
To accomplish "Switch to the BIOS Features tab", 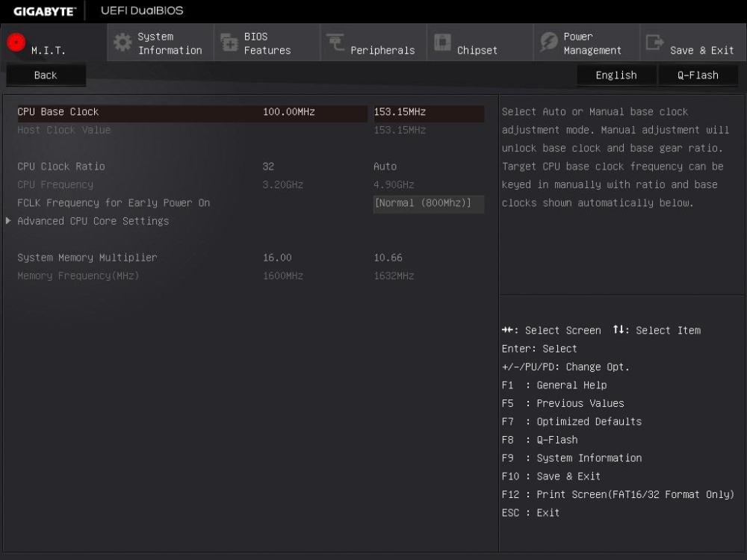I will [267, 42].
